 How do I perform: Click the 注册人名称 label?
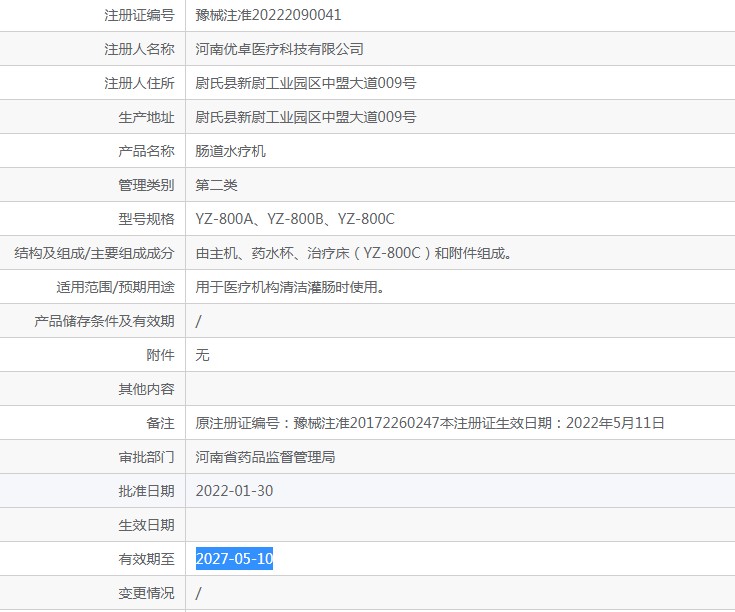(x=139, y=49)
